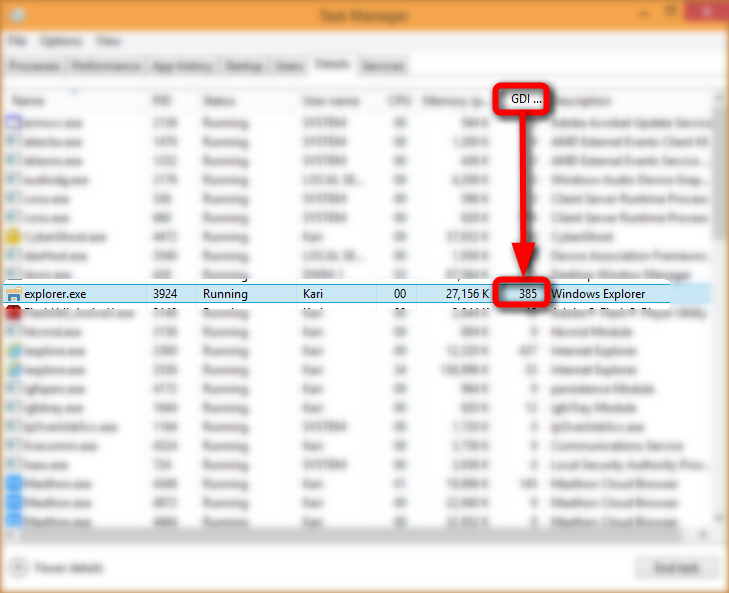729x593 pixels.
Task: Open the View menu
Action: point(108,41)
